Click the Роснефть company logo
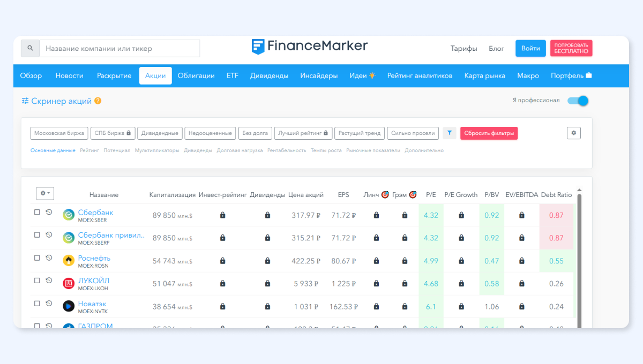This screenshot has width=643, height=364. click(x=69, y=261)
